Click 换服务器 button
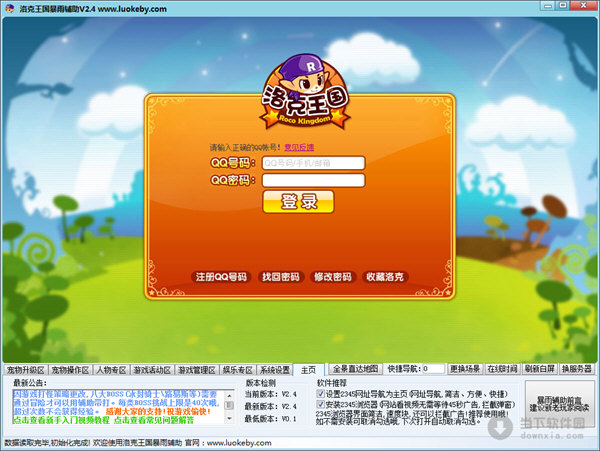The width and height of the screenshot is (600, 451). point(577,369)
